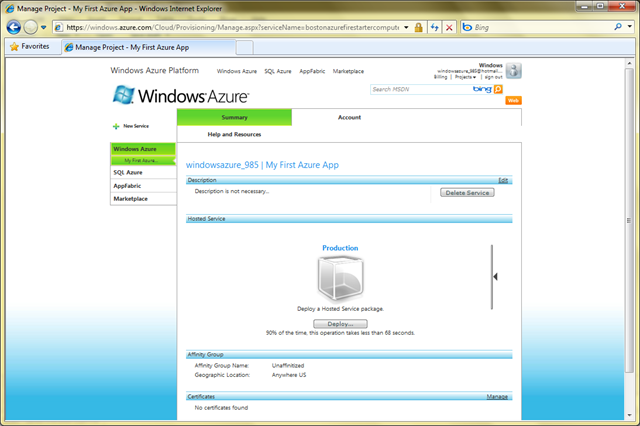Expand the staging panel arrow
This screenshot has height=426, width=640.
tap(495, 276)
